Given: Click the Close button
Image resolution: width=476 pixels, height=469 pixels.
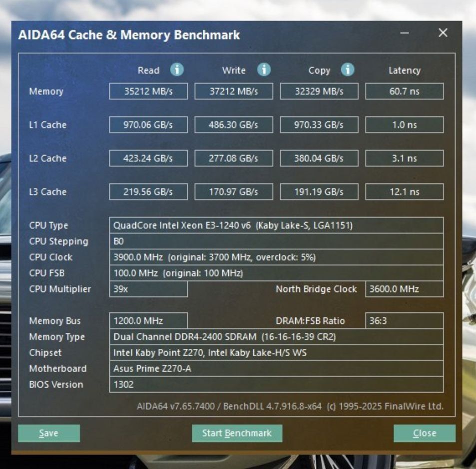Looking at the screenshot, I should [x=425, y=433].
